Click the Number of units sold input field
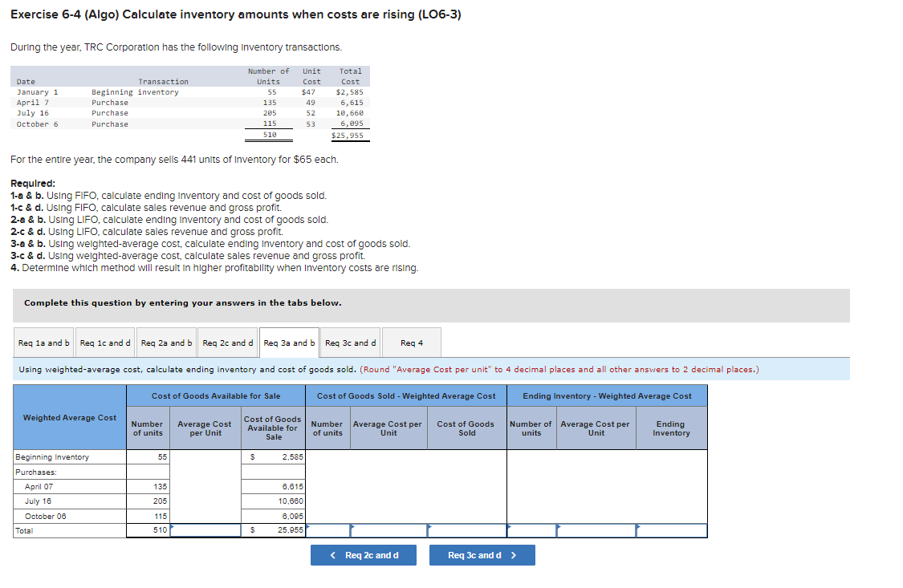This screenshot has width=903, height=588. coord(327,529)
